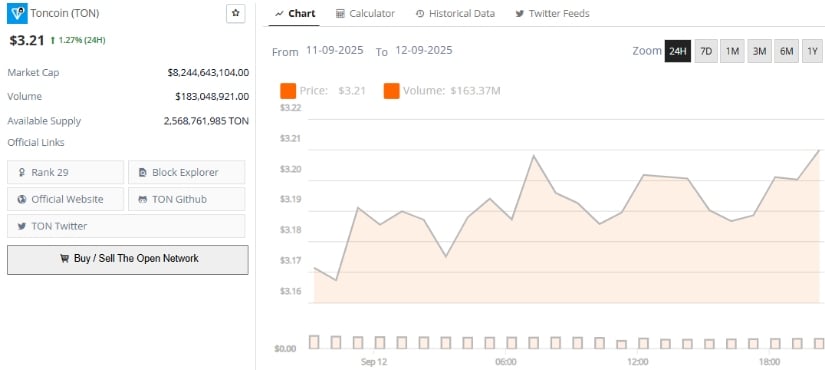Screen dimensions: 825x370
Task: Open the Historical Data tab
Action: 455,13
